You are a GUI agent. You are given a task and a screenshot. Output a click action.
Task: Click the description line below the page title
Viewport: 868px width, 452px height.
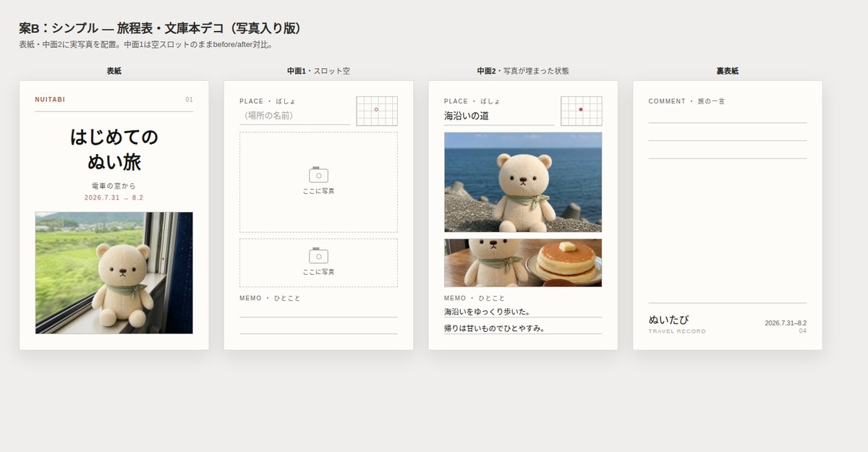[145, 45]
